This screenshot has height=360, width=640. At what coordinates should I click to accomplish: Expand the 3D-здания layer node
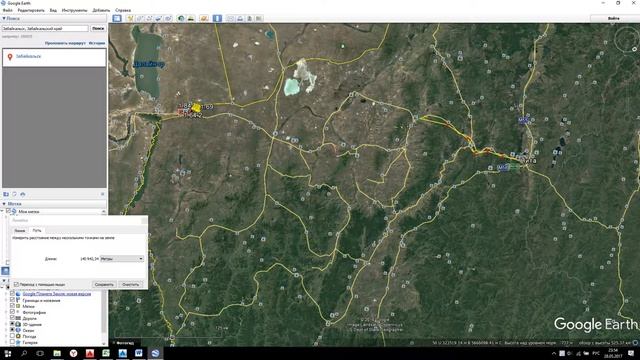point(6,324)
